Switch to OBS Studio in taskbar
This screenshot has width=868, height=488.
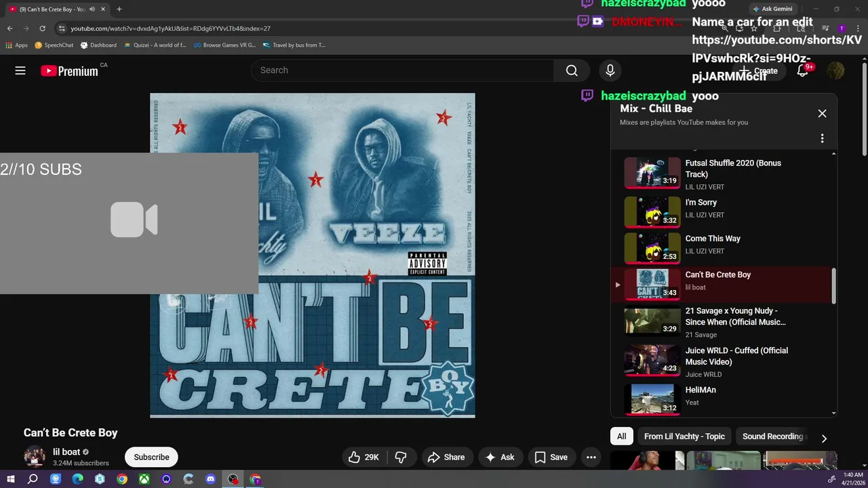(x=233, y=479)
